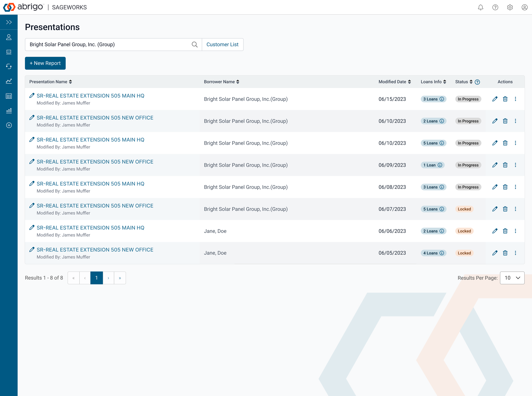Image resolution: width=532 pixels, height=396 pixels.
Task: Click In Progress status for 06/10/2023 5 Loans row
Action: tap(468, 143)
